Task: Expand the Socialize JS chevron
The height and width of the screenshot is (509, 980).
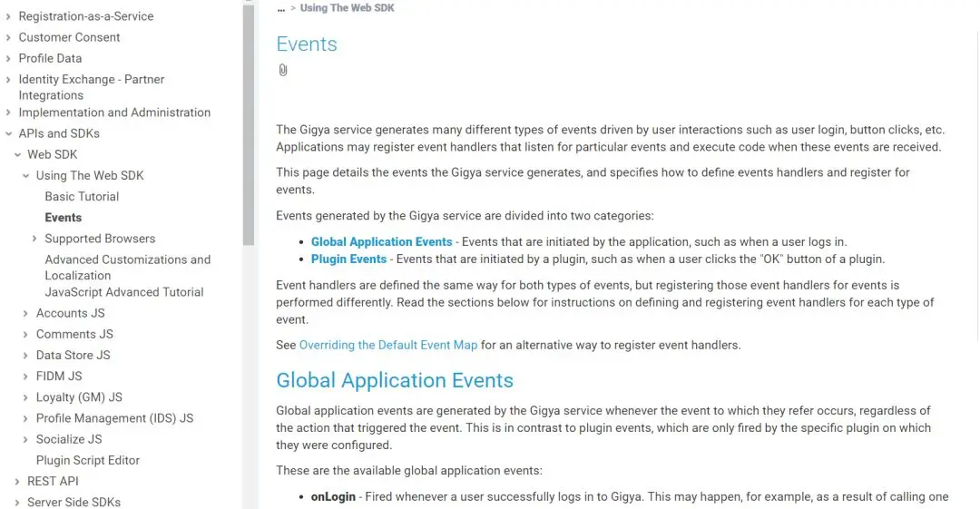Action: 25,439
